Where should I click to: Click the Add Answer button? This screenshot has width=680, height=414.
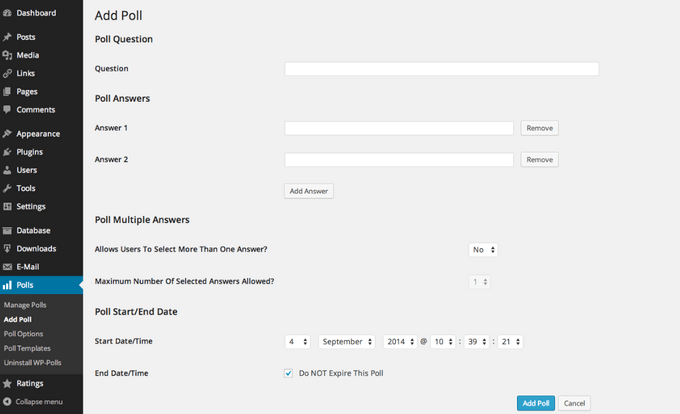point(308,191)
